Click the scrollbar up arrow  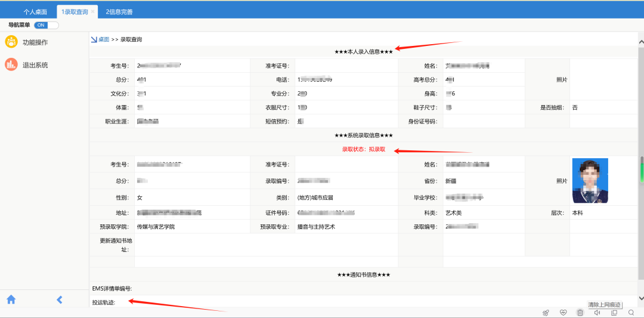pos(640,43)
